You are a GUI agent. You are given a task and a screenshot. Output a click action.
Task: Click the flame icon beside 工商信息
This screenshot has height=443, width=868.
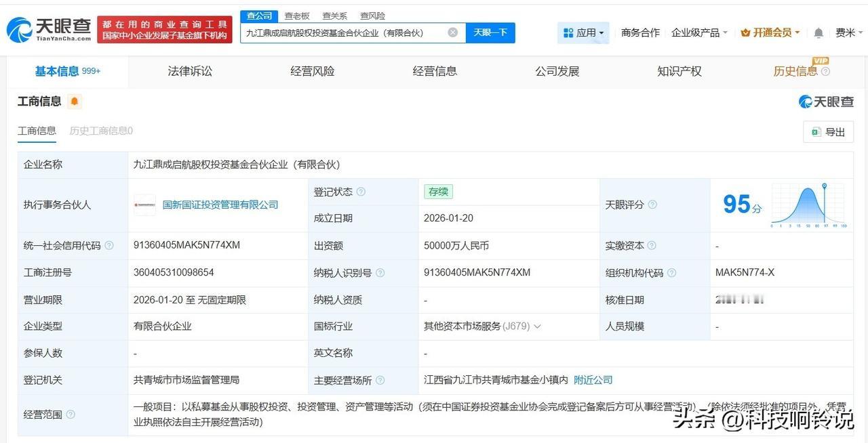(x=73, y=100)
